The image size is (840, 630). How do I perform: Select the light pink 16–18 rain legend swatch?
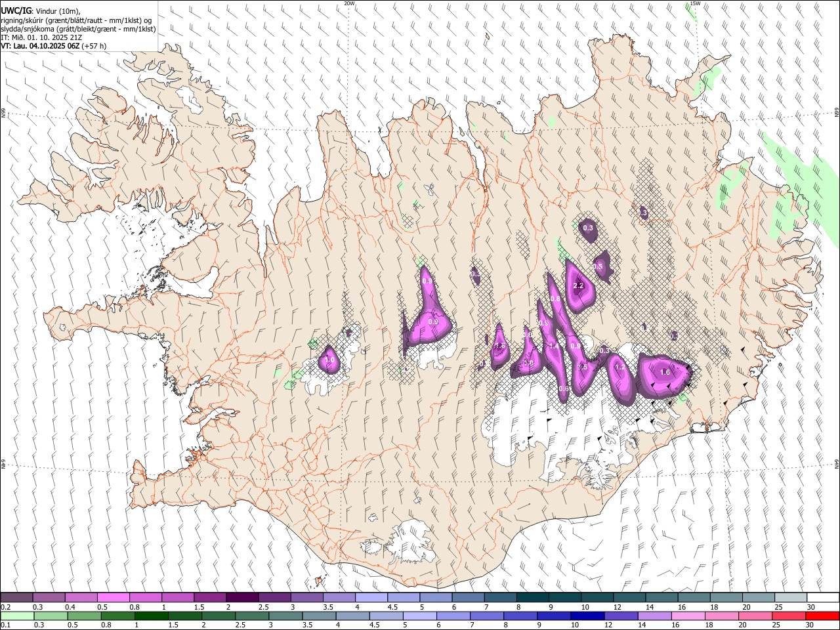[688, 616]
